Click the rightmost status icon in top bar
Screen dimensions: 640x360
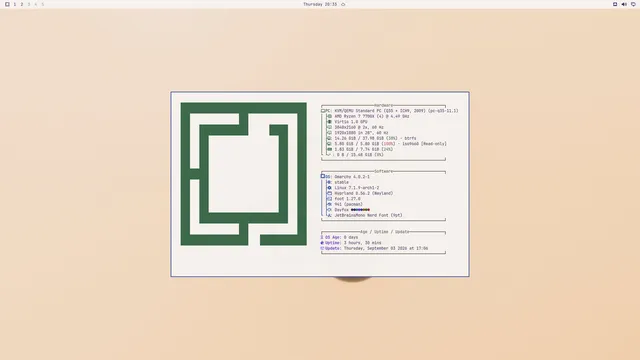point(633,4)
